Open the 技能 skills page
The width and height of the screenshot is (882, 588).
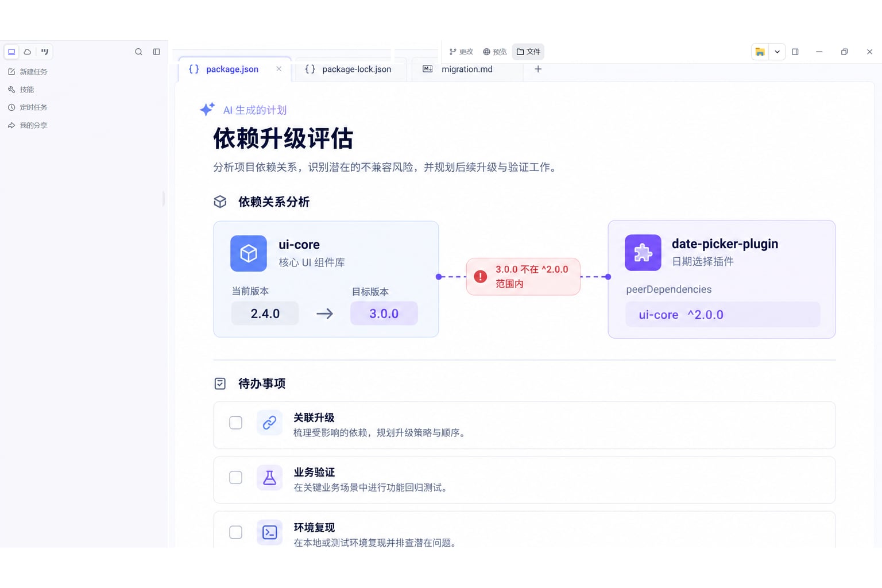tap(21, 90)
